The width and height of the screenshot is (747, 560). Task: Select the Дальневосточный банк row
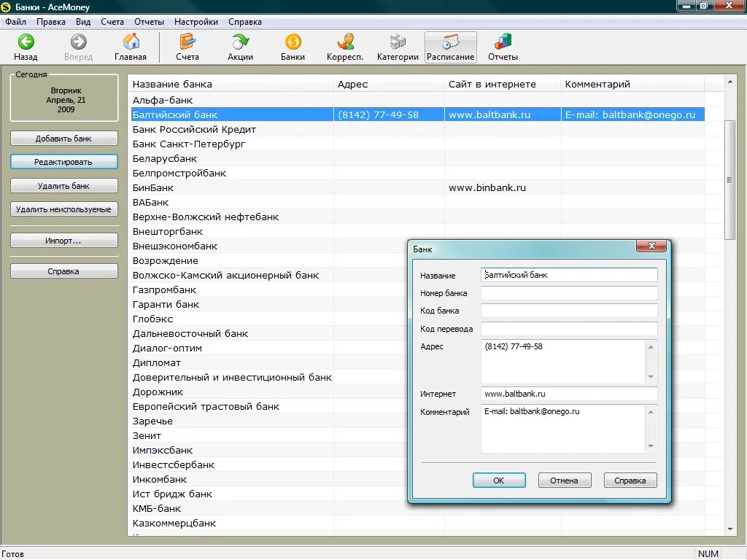coord(269,334)
